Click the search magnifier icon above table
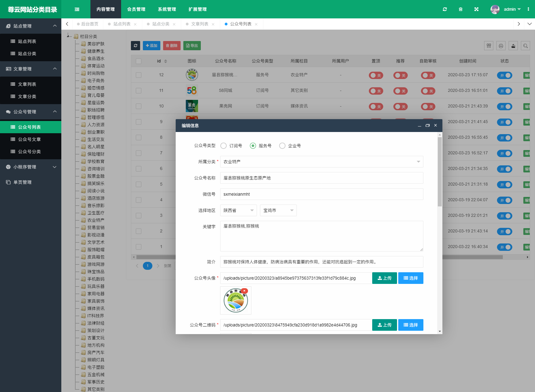The image size is (535, 392). click(525, 46)
